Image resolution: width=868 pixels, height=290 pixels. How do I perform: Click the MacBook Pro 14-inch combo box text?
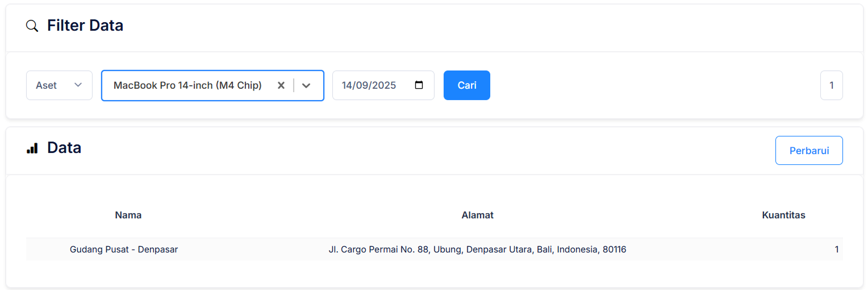tap(187, 85)
